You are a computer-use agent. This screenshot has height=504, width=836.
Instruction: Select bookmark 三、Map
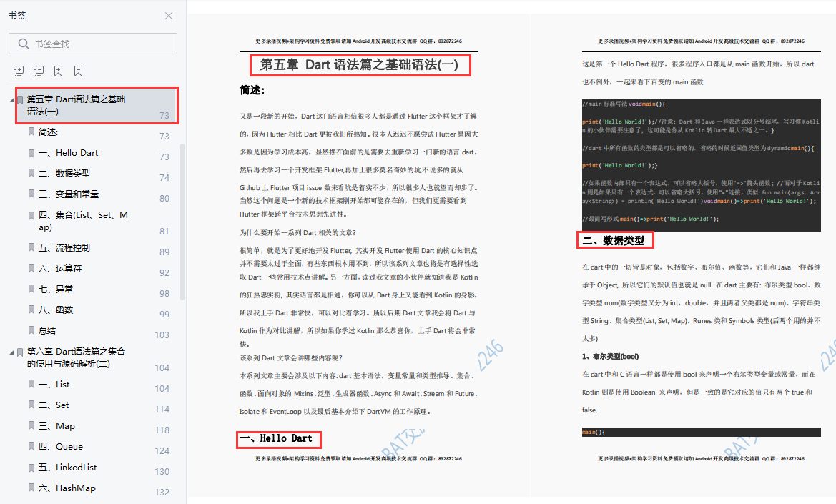coord(56,426)
